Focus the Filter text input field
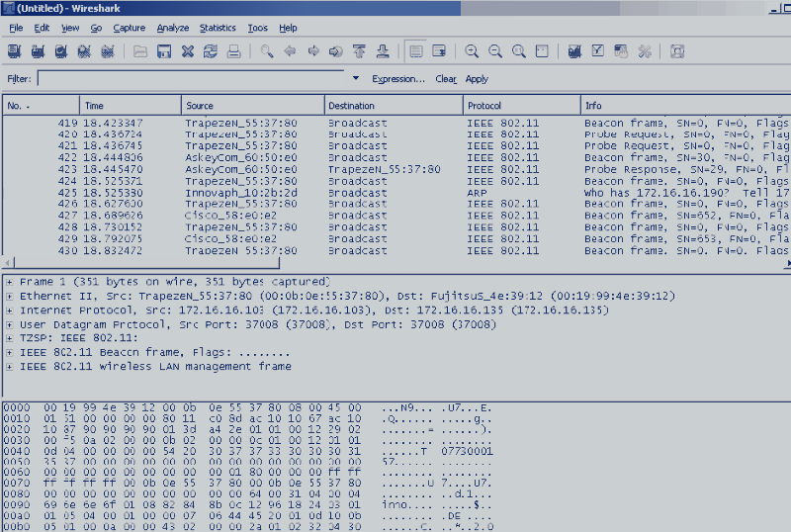Viewport: 791px width, 532px height. (x=192, y=78)
